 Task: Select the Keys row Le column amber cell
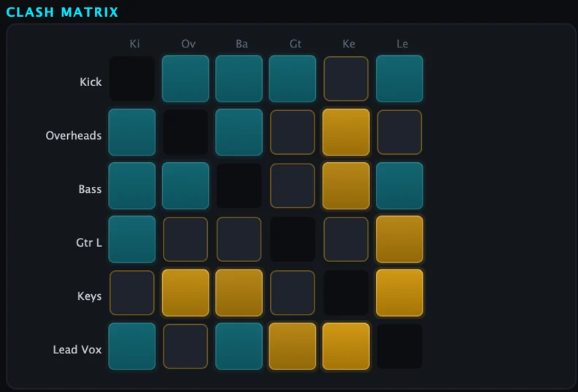click(x=400, y=293)
